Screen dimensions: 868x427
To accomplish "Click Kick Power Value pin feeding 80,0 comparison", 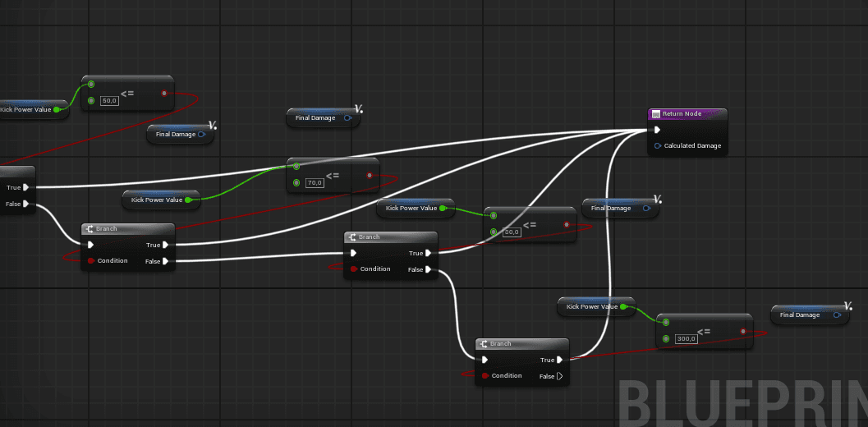I will pos(443,209).
